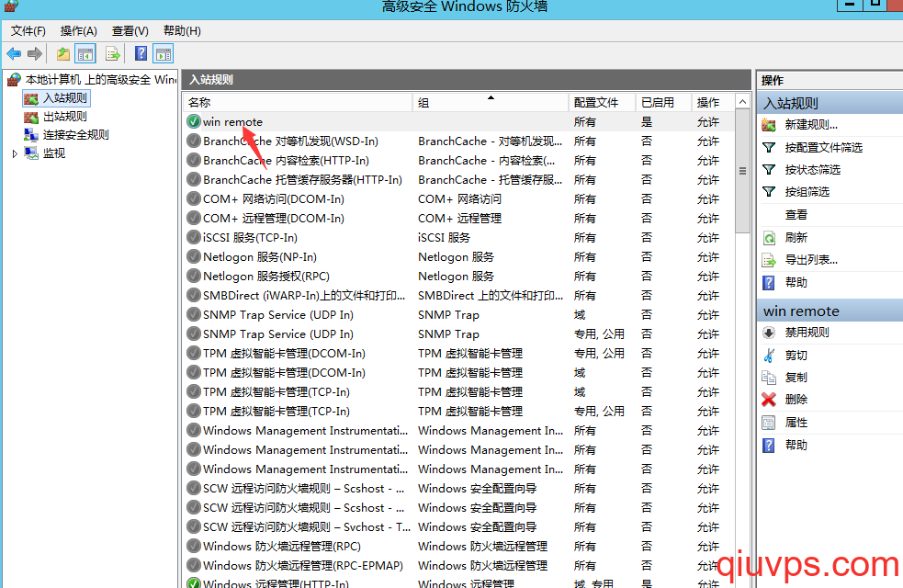
Task: Select COM+ 网络访问(DCOM-In) rule
Action: tap(459, 198)
